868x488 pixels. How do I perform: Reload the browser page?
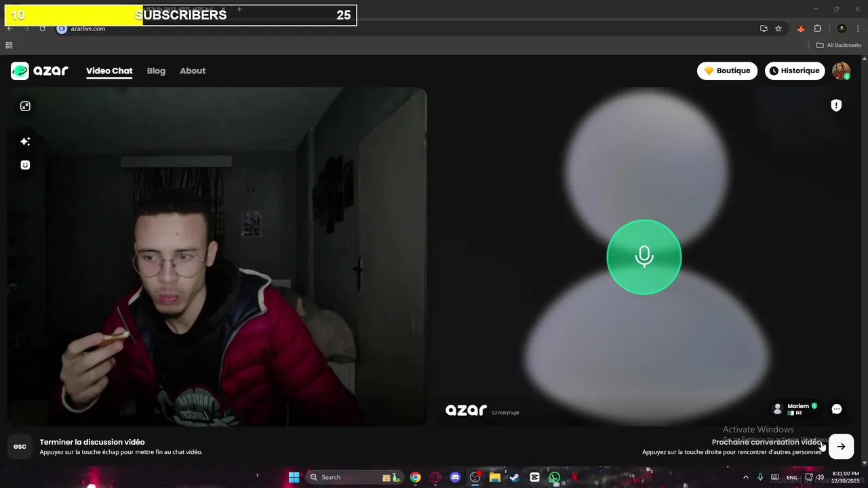[x=42, y=28]
